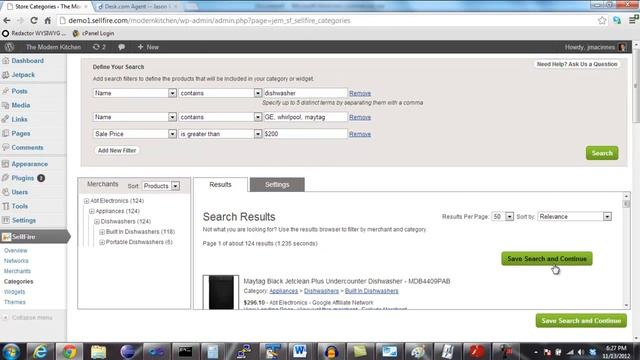Screen dimensions: 640x360
Task: Click Save Search and Continue in results panel
Action: click(547, 259)
